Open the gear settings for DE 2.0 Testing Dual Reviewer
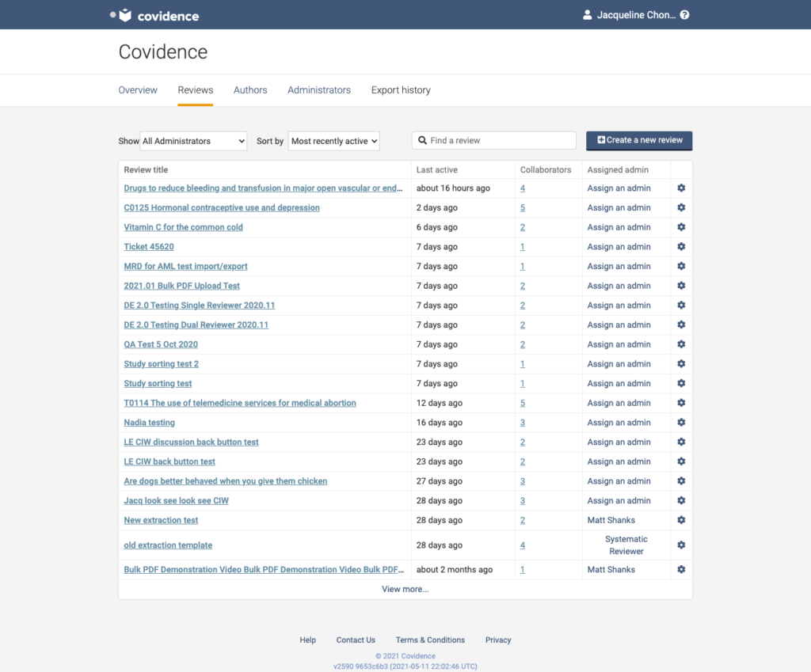Image resolution: width=811 pixels, height=672 pixels. [681, 325]
